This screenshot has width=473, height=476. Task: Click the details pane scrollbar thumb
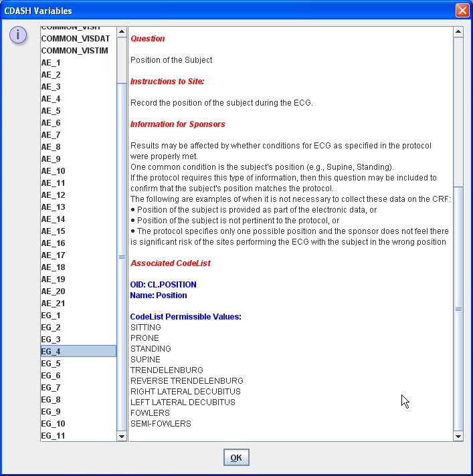[458, 309]
